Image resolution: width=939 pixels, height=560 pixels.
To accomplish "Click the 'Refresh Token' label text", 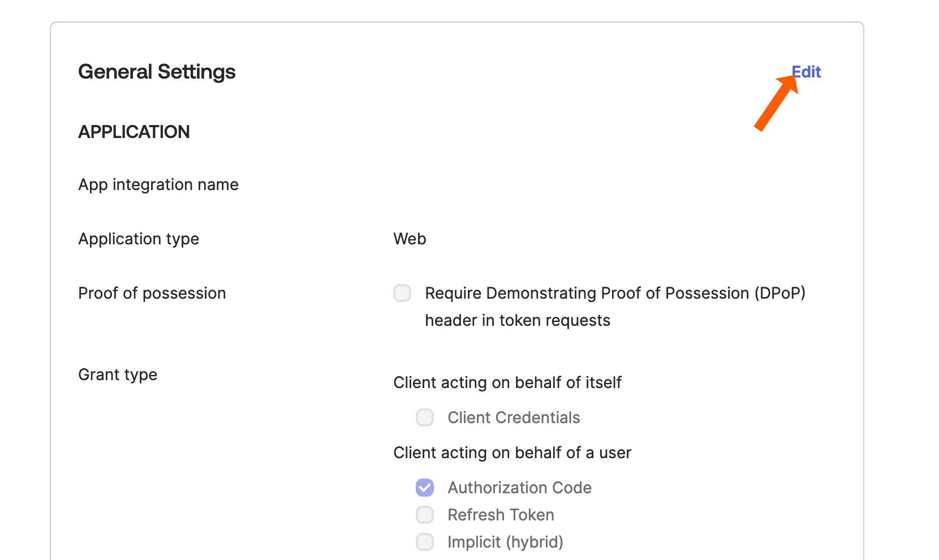I will pyautogui.click(x=501, y=515).
